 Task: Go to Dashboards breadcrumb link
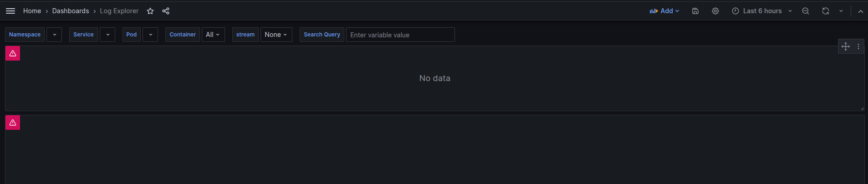pyautogui.click(x=71, y=11)
